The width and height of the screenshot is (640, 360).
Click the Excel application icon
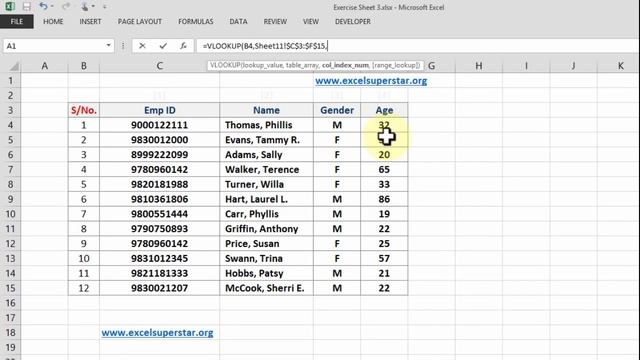(9, 6)
